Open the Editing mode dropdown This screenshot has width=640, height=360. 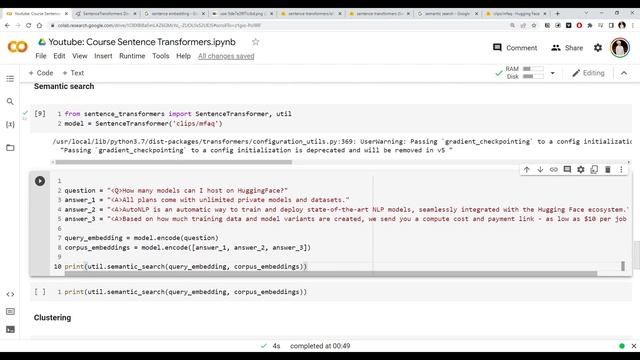588,73
